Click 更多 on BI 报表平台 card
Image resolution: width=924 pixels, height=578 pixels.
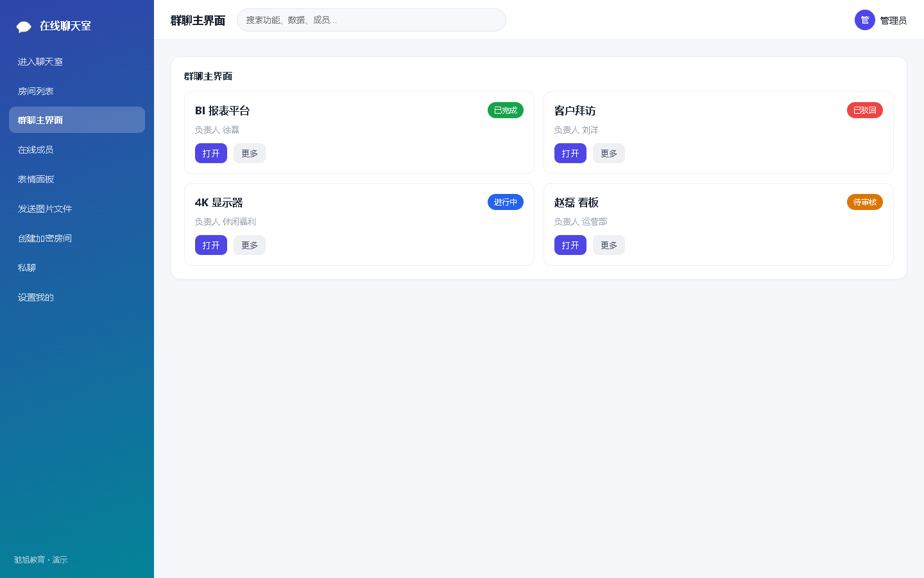click(250, 153)
